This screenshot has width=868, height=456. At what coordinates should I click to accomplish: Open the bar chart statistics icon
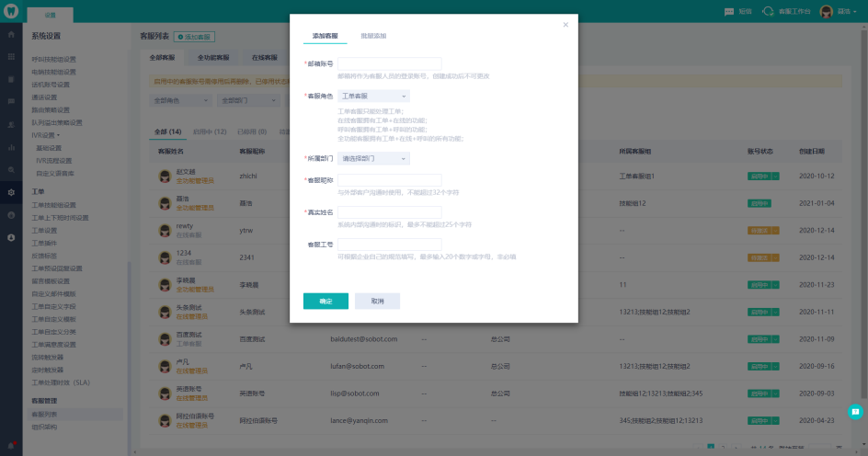pyautogui.click(x=11, y=147)
